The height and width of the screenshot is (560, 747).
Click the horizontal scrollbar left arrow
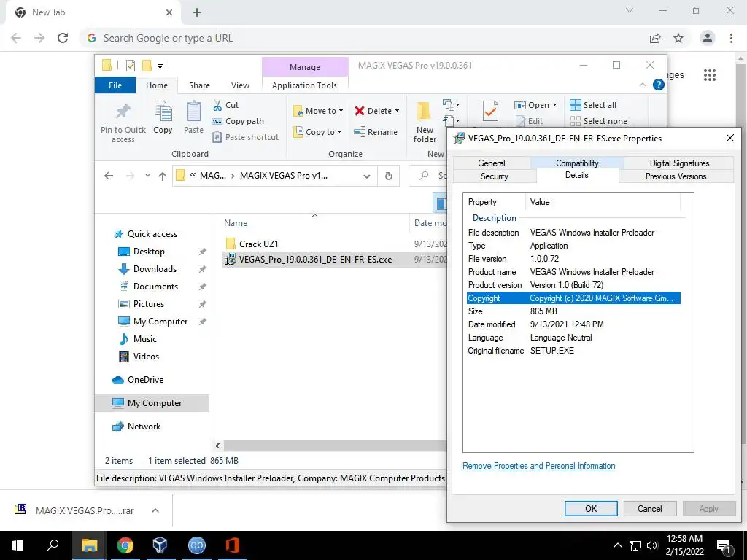pyautogui.click(x=217, y=446)
